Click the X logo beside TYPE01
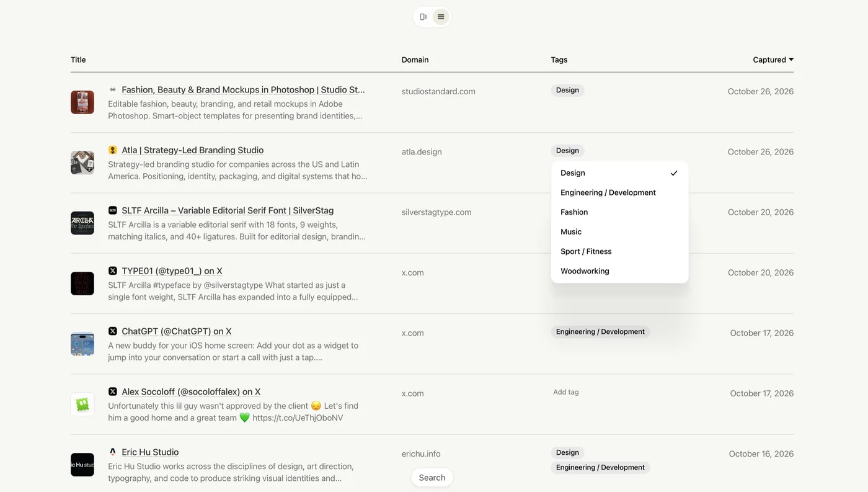Image resolution: width=868 pixels, height=492 pixels. 113,271
